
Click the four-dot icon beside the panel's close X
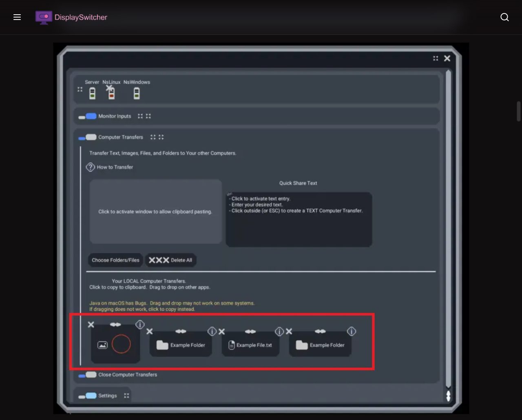(x=436, y=58)
